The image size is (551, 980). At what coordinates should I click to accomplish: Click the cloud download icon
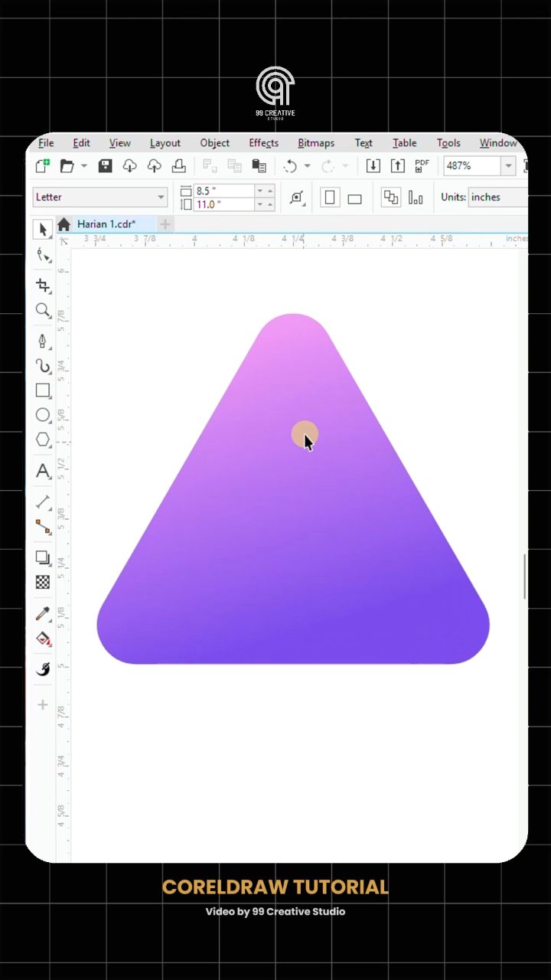point(129,165)
